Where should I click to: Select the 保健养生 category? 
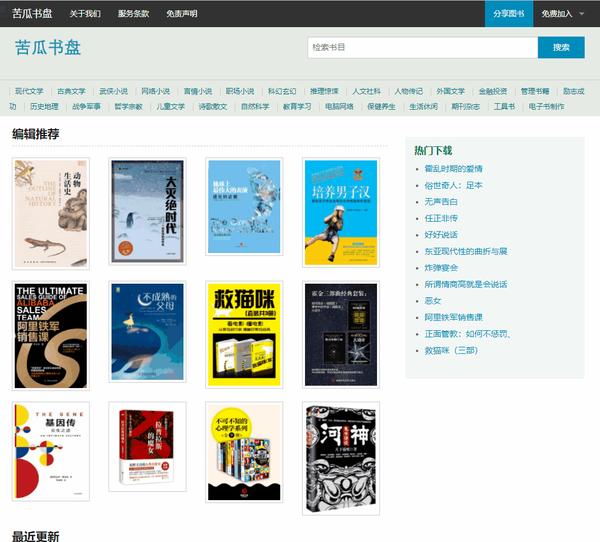[x=381, y=106]
